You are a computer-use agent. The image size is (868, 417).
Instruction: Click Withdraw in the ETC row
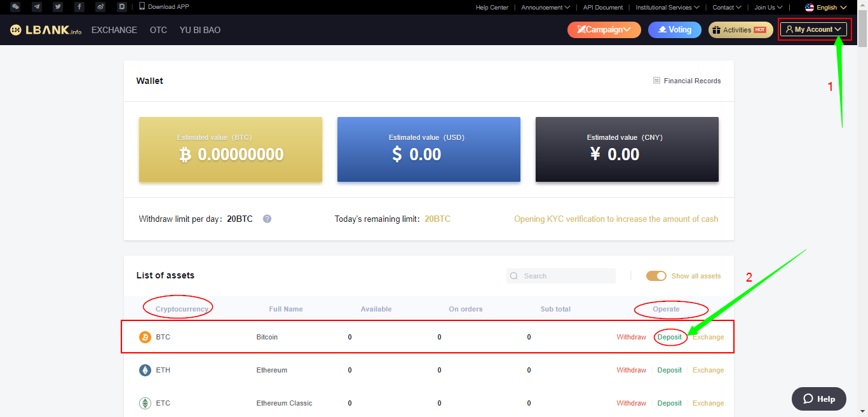coord(631,403)
